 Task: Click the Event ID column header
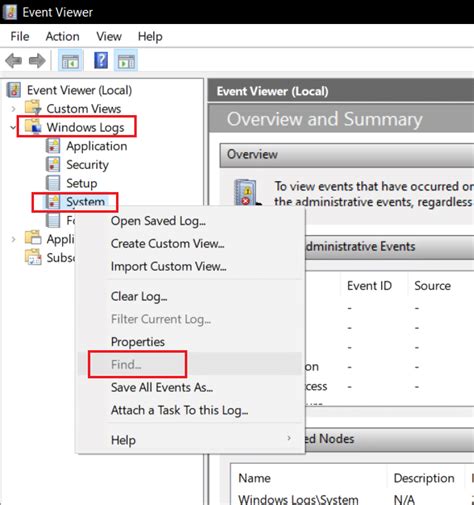369,286
